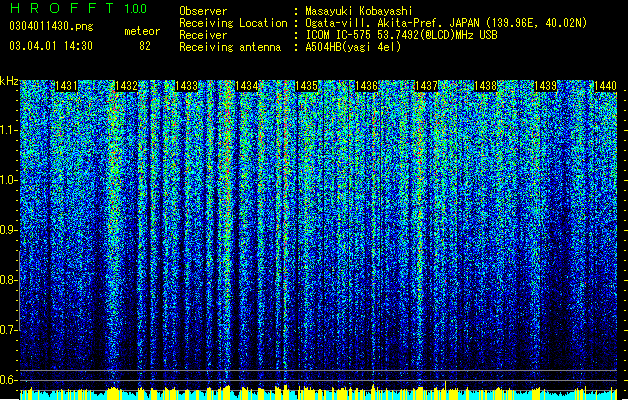The image size is (629, 400).
Task: Click the 03.04.01 14:30 timestamp
Action: [51, 46]
